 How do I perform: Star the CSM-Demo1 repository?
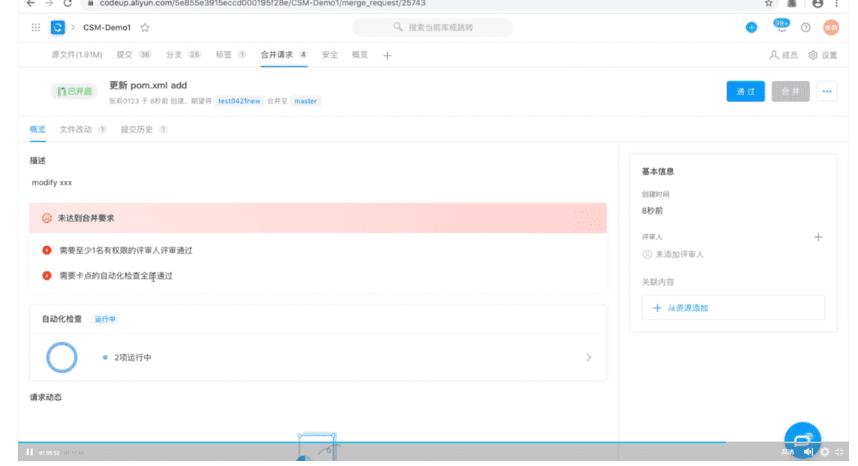(145, 27)
